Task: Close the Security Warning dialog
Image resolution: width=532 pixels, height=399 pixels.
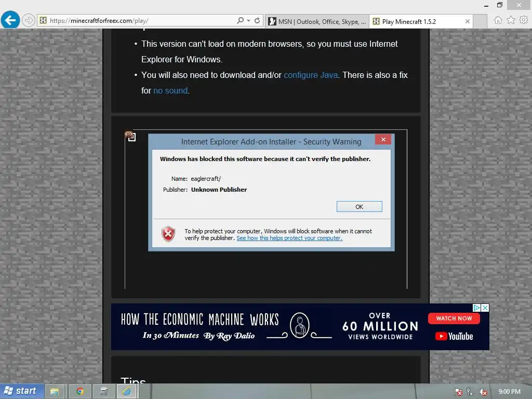Action: point(383,139)
